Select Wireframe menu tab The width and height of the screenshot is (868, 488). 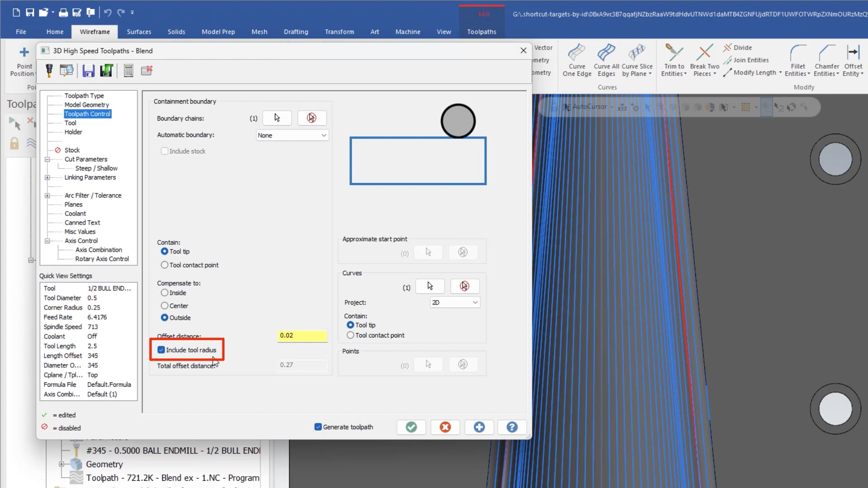coord(95,32)
